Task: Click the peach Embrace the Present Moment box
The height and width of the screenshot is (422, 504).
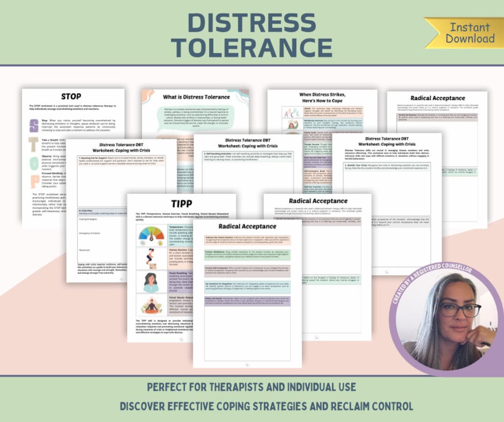Action: tap(247, 240)
